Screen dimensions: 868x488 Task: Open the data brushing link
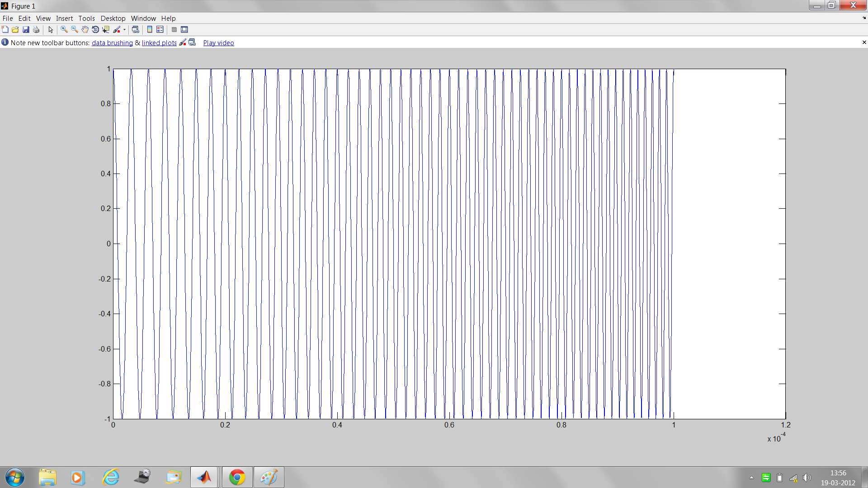(112, 42)
